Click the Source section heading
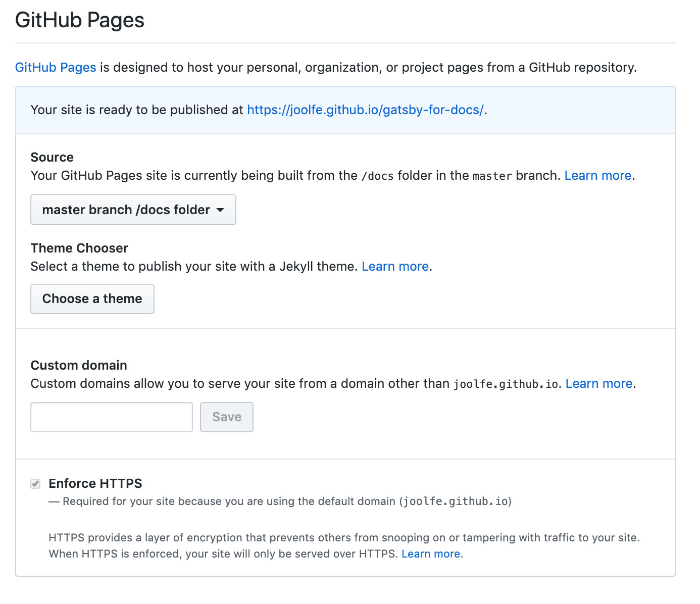 click(52, 157)
